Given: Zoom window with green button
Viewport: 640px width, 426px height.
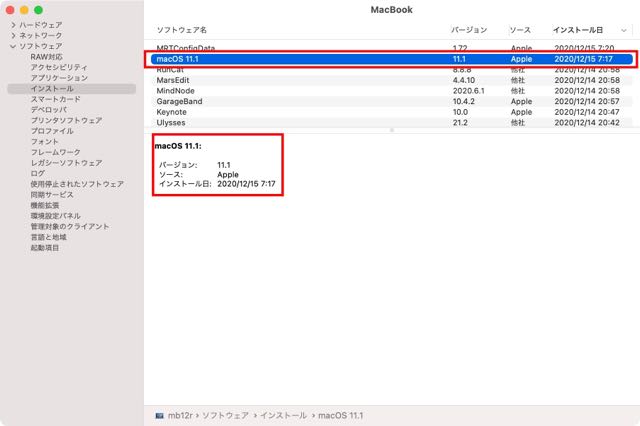Looking at the screenshot, I should pyautogui.click(x=38, y=10).
